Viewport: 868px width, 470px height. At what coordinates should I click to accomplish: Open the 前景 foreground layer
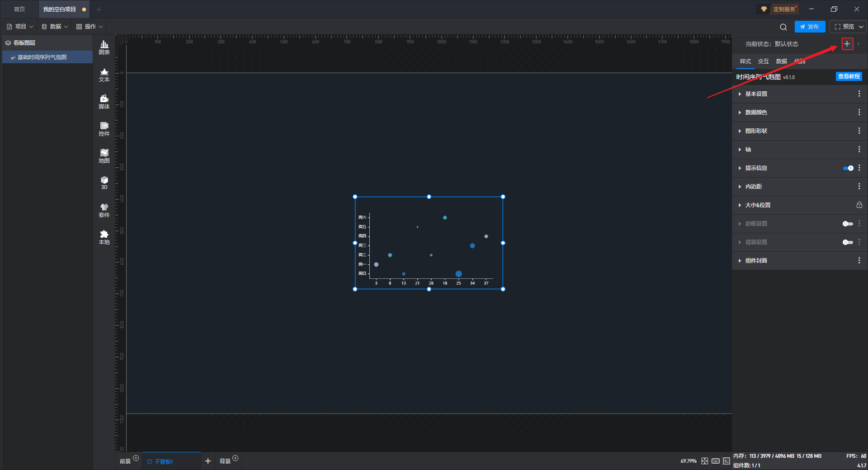pos(125,461)
